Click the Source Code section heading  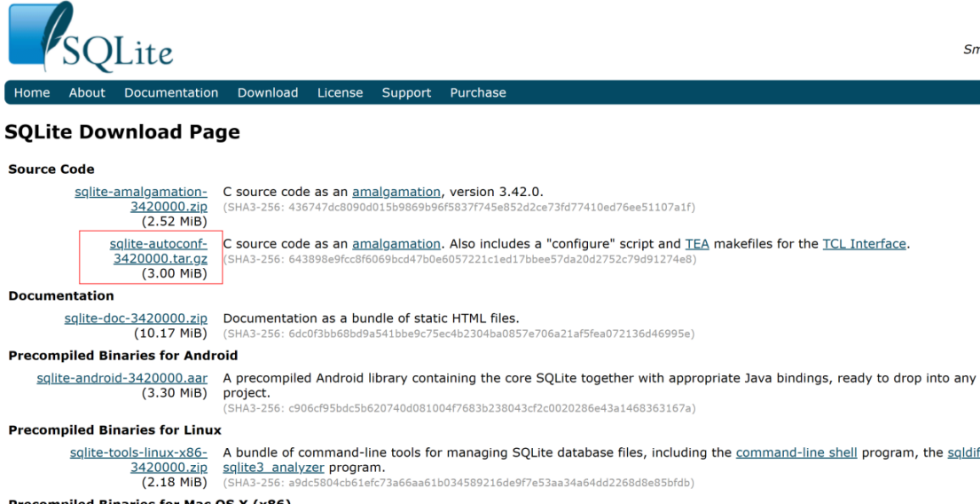click(51, 169)
